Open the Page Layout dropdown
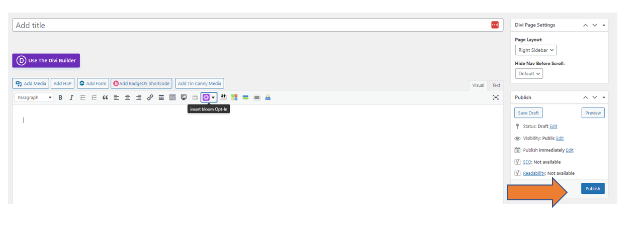Image resolution: width=644 pixels, height=236 pixels. point(536,50)
